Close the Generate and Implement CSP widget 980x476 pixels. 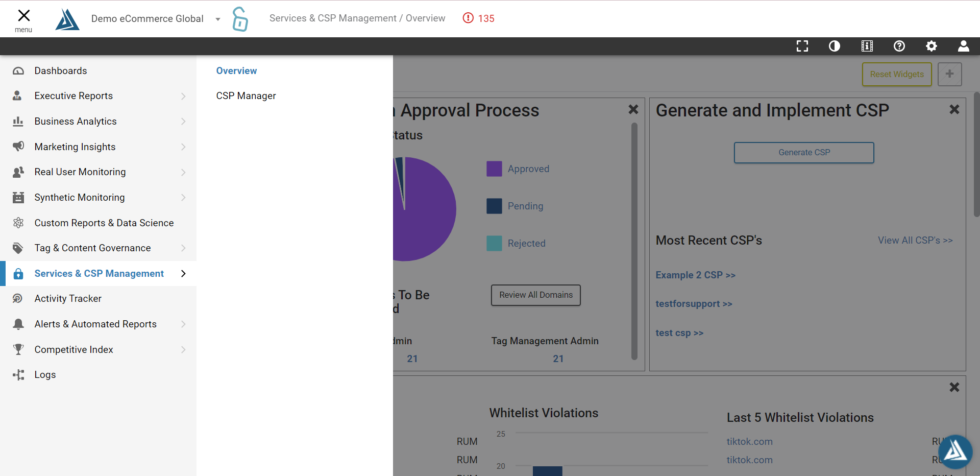coord(954,109)
